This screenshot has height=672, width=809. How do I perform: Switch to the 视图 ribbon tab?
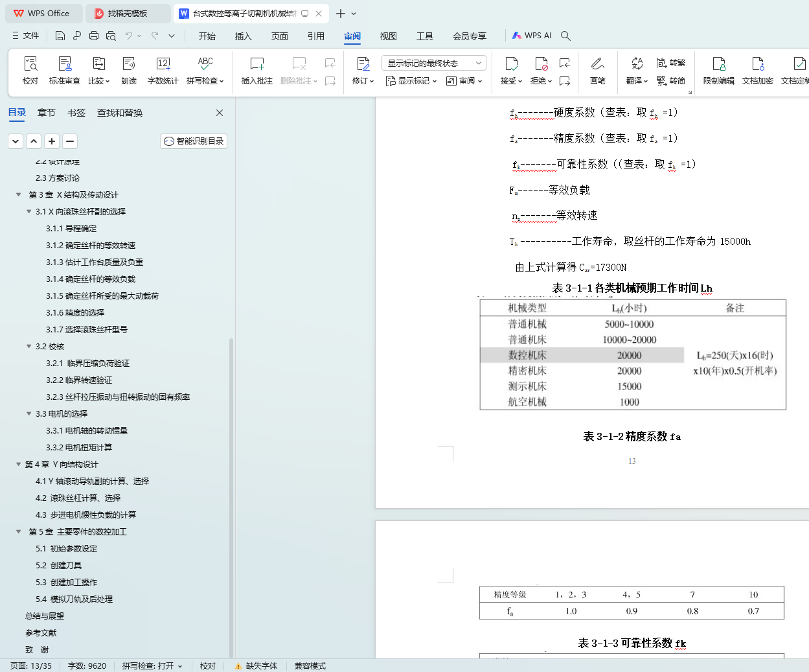coord(389,36)
